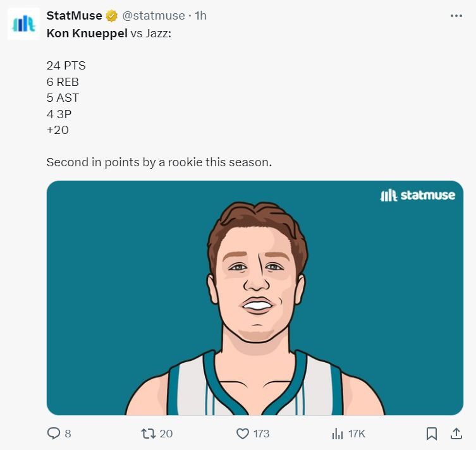Click the statmuse watermark logo in image

[x=417, y=195]
